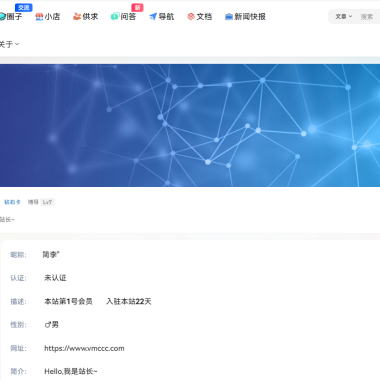
Task: Open the 圈子 navigation item
Action: click(11, 16)
